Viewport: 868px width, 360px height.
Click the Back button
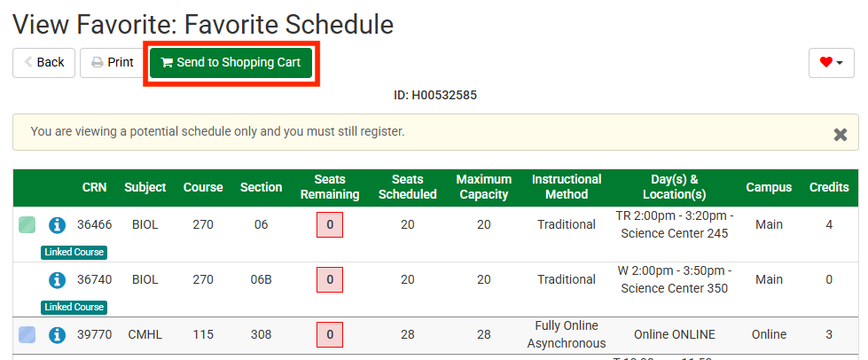coord(43,63)
